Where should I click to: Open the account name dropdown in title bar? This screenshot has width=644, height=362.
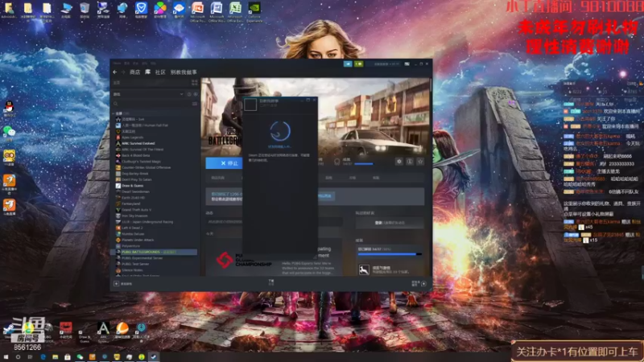pos(384,64)
